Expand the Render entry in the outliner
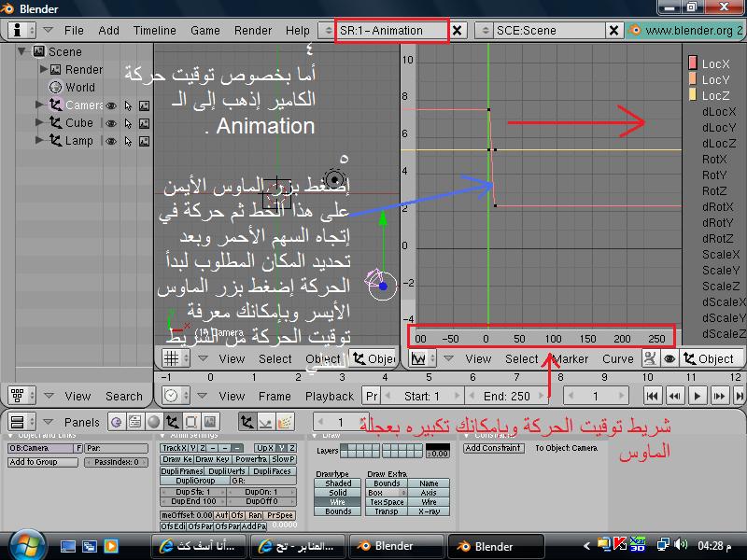Screen dimensions: 747x560 pyautogui.click(x=44, y=69)
